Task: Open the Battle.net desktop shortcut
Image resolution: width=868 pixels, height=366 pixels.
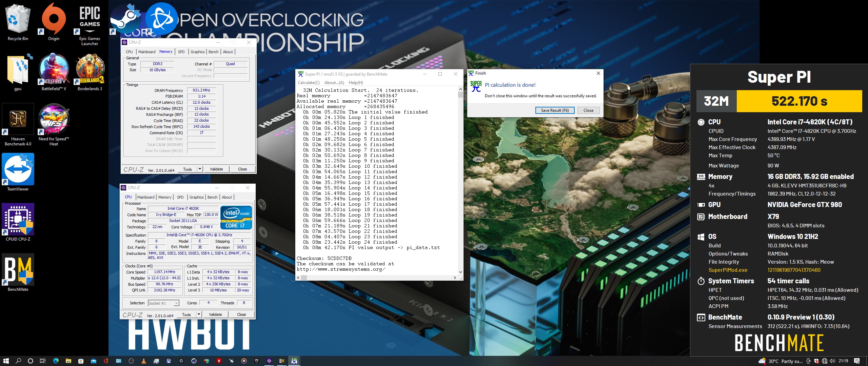Action: 161,19
